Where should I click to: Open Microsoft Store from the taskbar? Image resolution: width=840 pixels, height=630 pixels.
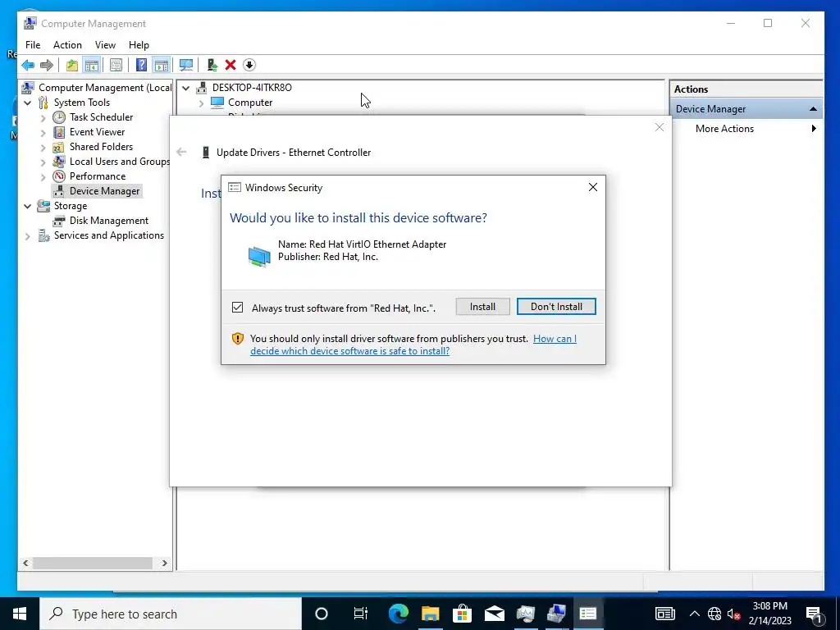click(x=462, y=614)
